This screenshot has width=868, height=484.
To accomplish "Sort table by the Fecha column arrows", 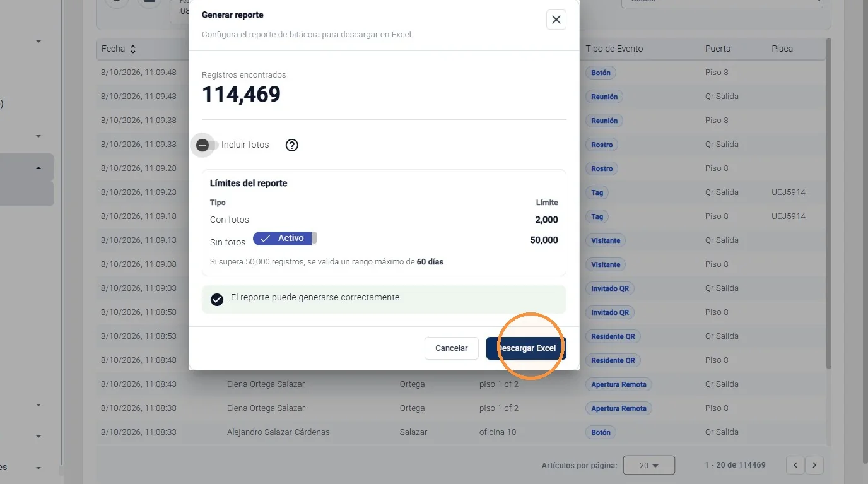I will (133, 49).
